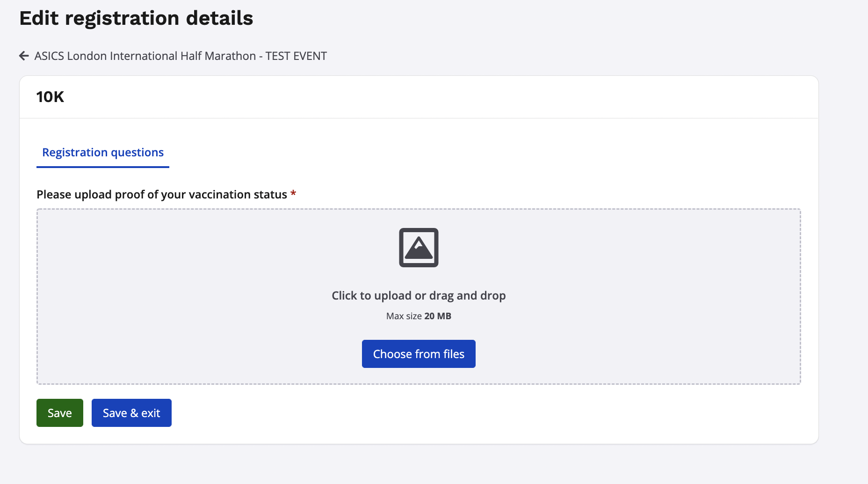
Task: Click the red required asterisk
Action: coord(293,194)
